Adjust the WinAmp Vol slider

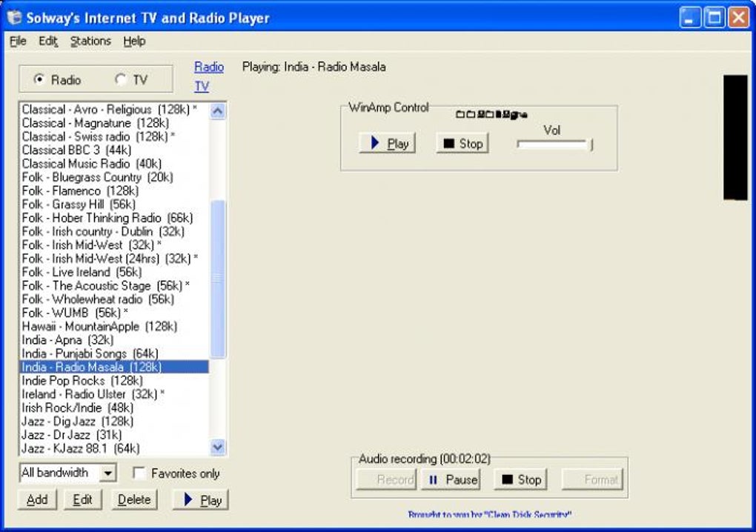554,144
